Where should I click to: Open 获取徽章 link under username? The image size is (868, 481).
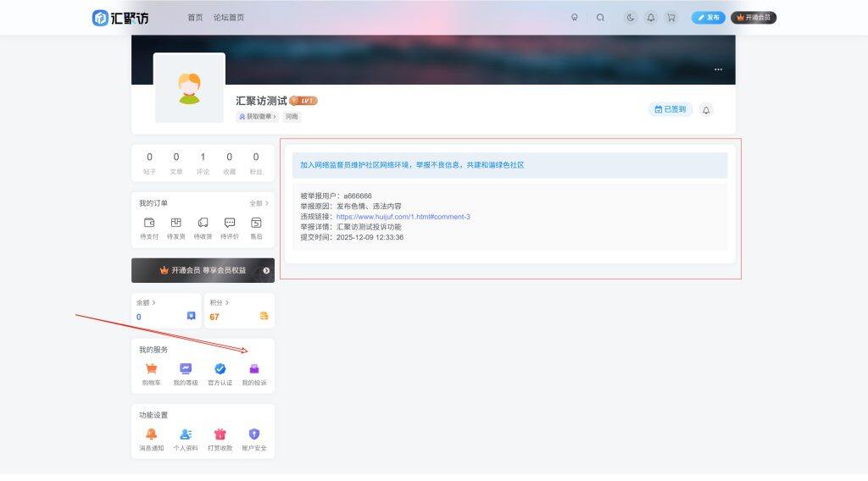257,117
